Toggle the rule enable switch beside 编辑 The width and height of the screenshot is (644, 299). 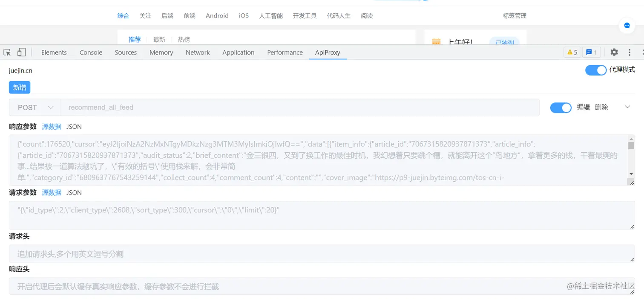tap(561, 107)
